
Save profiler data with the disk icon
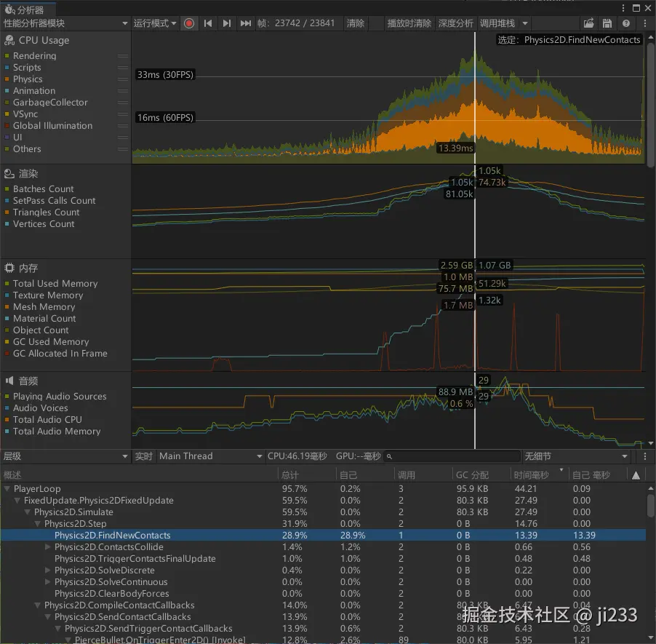tap(607, 23)
